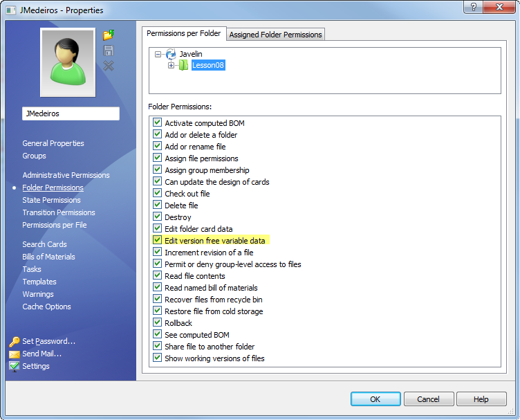The image size is (520, 420).
Task: Expand the Lesson08 folder node
Action: (171, 65)
